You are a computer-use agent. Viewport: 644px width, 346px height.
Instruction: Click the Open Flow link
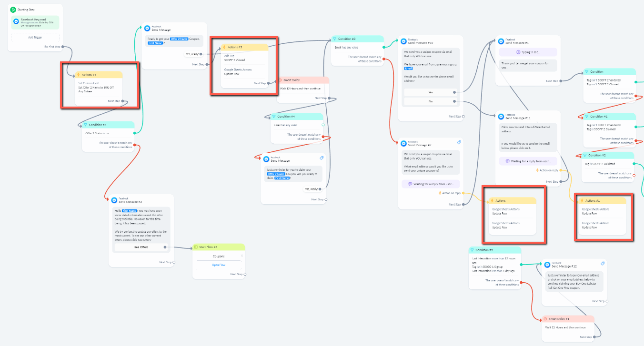(x=219, y=265)
